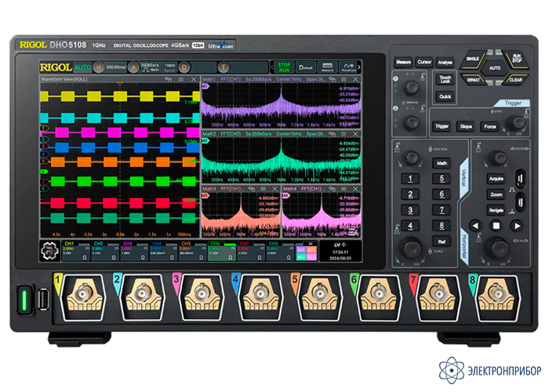The height and width of the screenshot is (392, 549).
Task: Toggle channel 5 with the front-panel key
Action: 442,179
